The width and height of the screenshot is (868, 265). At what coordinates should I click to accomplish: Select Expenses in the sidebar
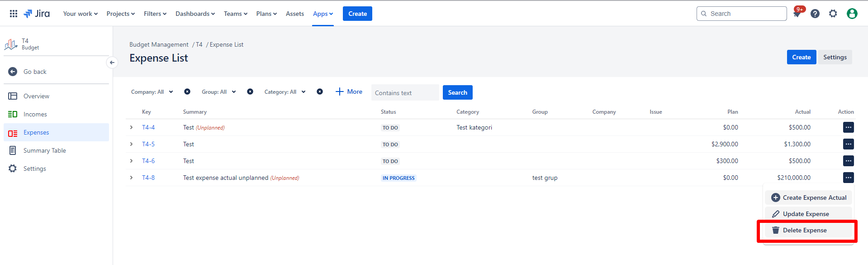[56, 132]
